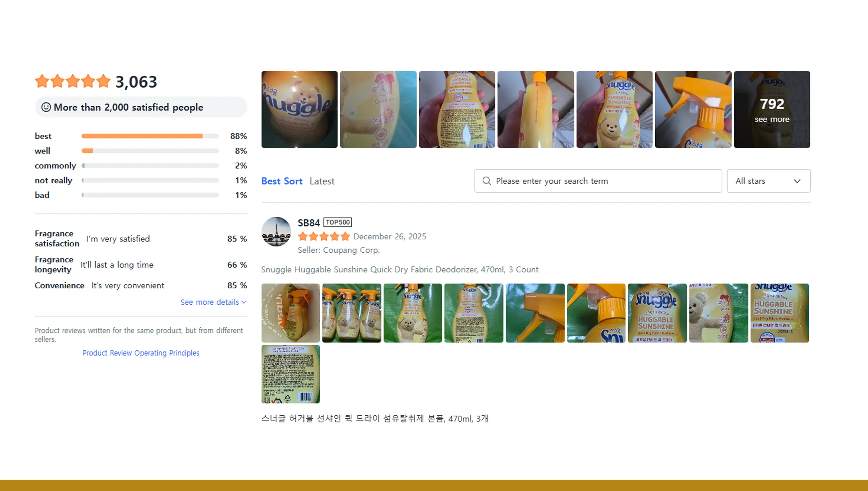
Task: Click the best rating 88% bar
Action: pos(150,136)
